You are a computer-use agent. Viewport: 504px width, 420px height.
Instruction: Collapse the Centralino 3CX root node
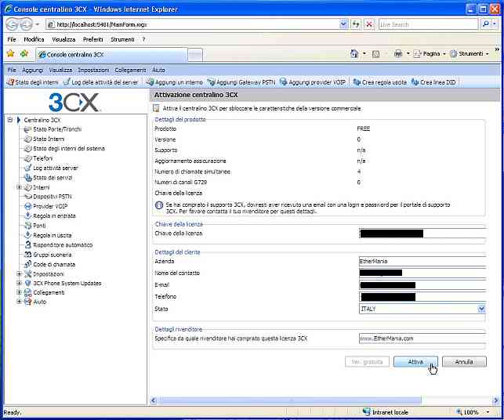(10, 120)
